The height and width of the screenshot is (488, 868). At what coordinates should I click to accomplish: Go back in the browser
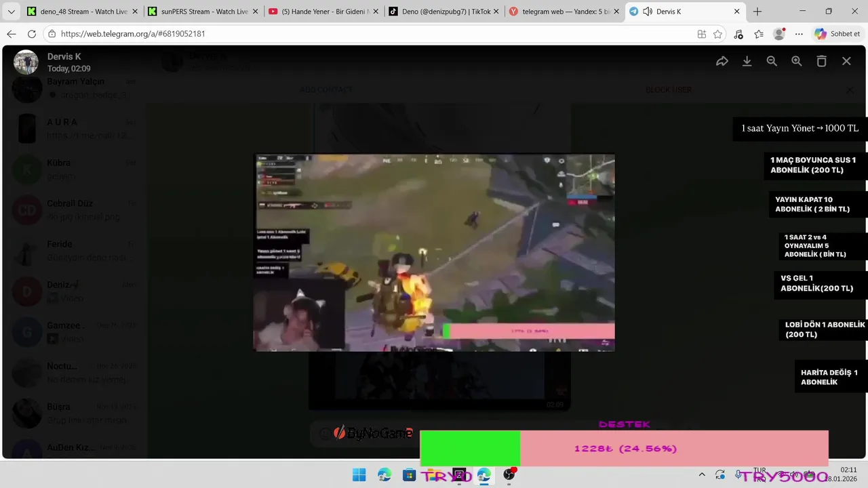(11, 34)
